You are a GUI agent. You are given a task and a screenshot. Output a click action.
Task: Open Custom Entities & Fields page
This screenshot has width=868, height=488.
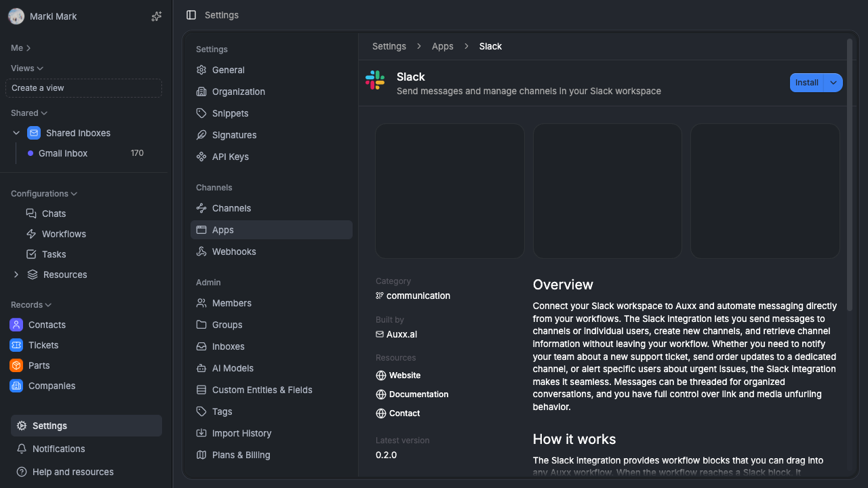(271, 390)
